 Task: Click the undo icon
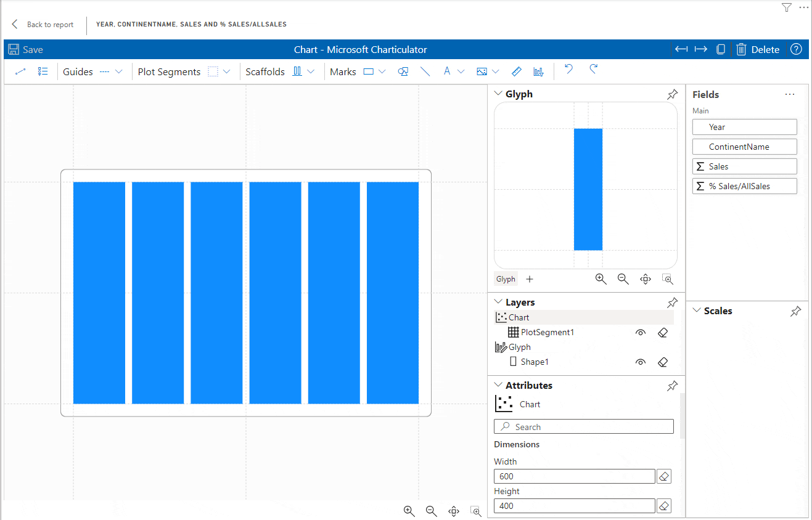tap(568, 71)
